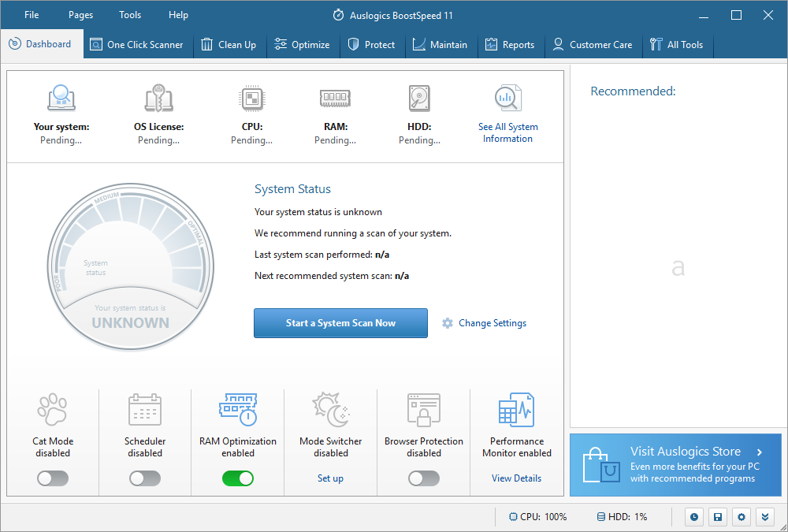Open Change Settings link
Viewport: 788px width, 532px height.
coord(492,323)
